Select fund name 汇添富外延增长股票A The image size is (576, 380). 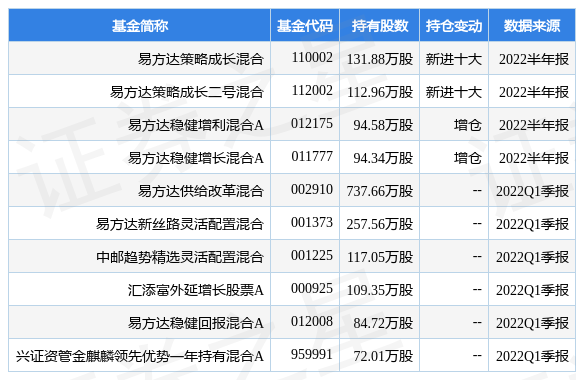195,290
